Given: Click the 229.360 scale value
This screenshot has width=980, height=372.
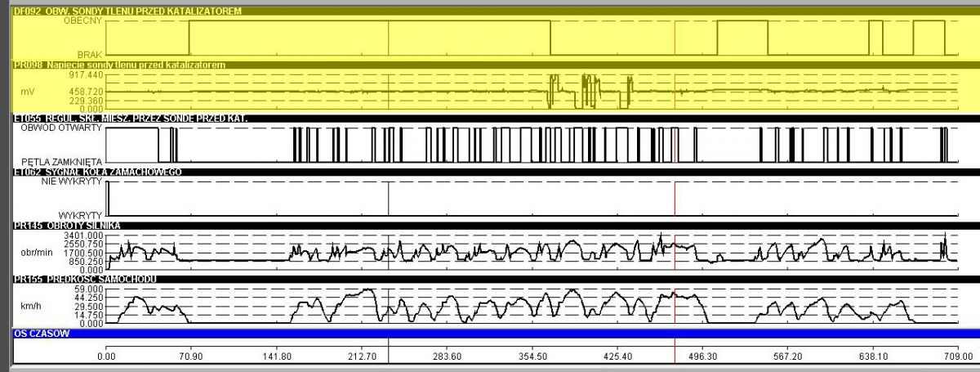Looking at the screenshot, I should 85,100.
